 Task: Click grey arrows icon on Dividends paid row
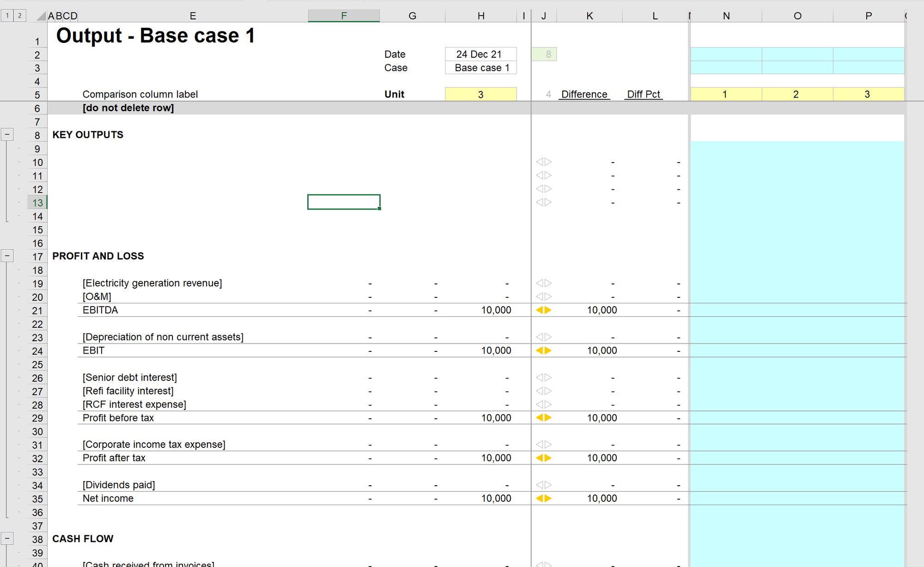coord(544,485)
